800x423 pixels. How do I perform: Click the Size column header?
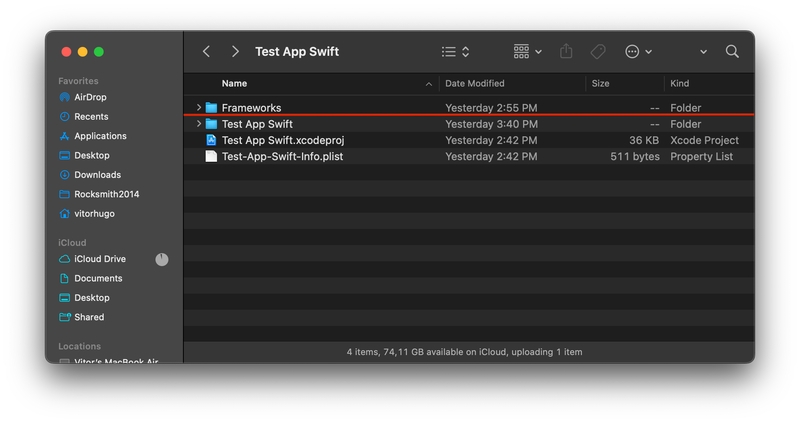point(601,84)
